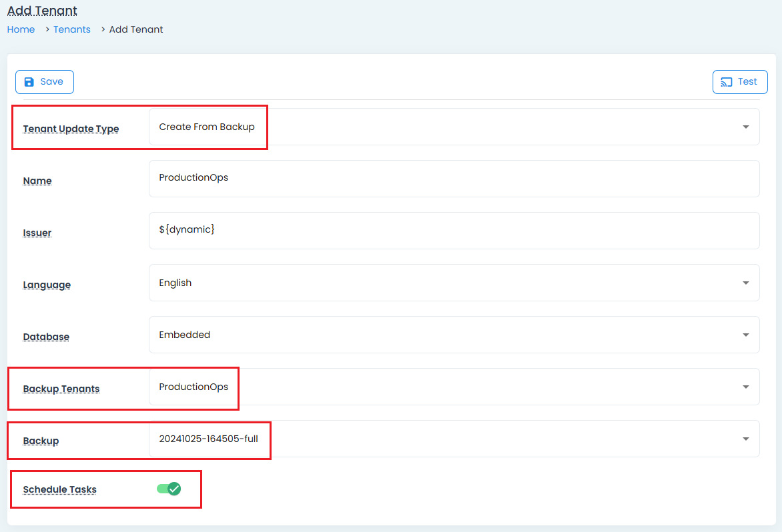Image resolution: width=782 pixels, height=532 pixels.
Task: Click the Schedule Tasks label
Action: [59, 489]
